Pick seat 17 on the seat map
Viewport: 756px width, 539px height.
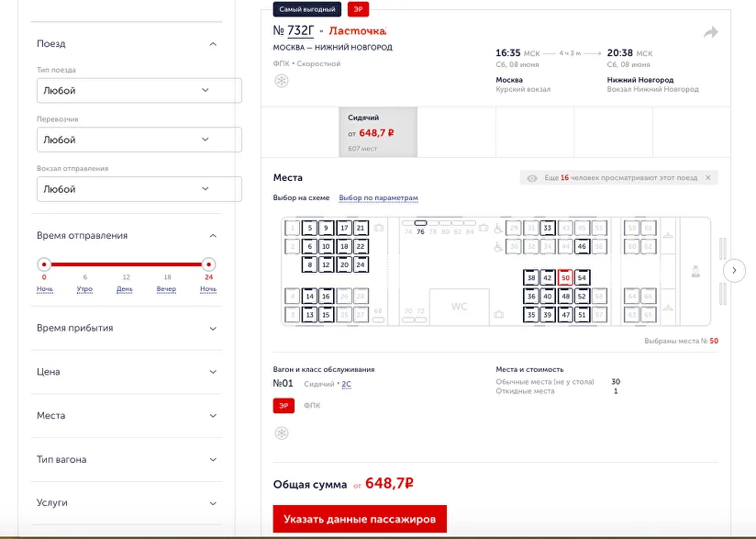[x=344, y=228]
